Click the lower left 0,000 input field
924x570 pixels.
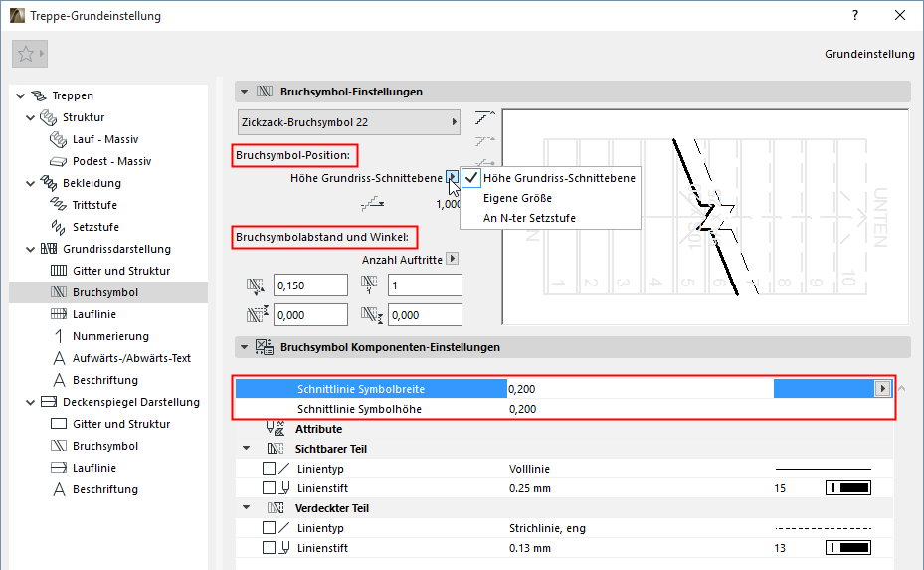pos(310,314)
